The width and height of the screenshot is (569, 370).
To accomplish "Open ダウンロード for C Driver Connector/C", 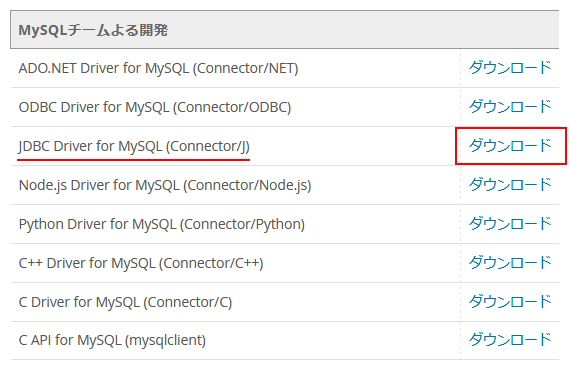I will (x=510, y=301).
